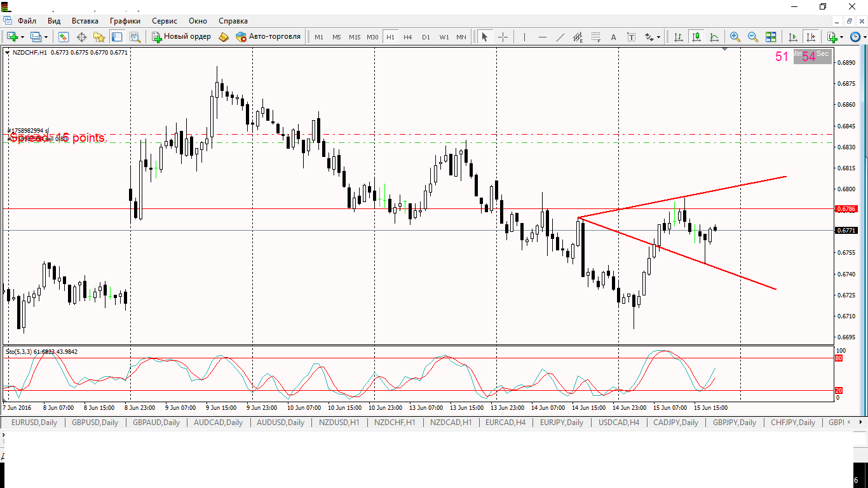868x488 pixels.
Task: Open the Справка menu
Action: [x=233, y=21]
